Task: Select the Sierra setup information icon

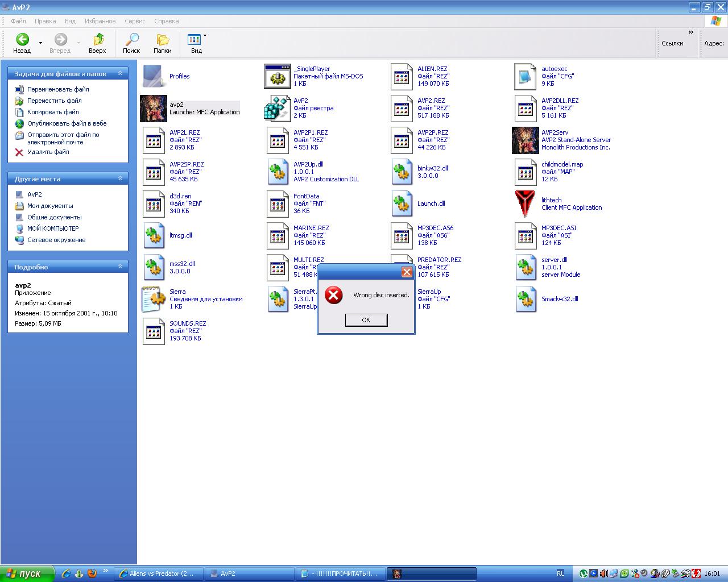Action: (154, 299)
